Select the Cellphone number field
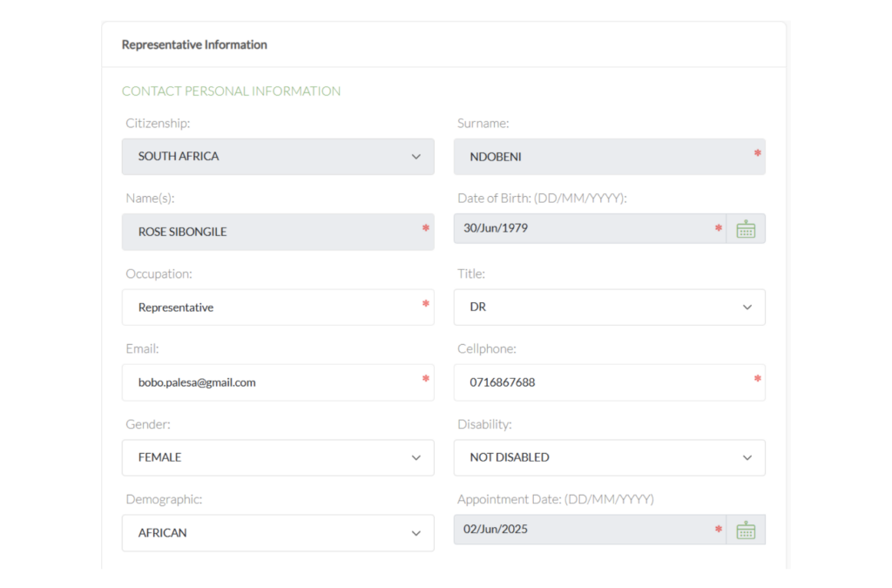The image size is (892, 588). click(x=609, y=382)
